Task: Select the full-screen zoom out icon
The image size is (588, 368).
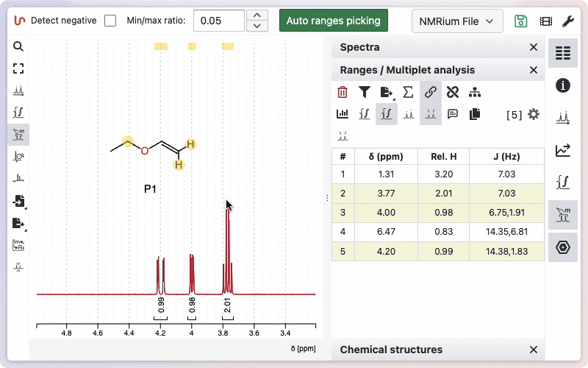Action: coord(18,68)
